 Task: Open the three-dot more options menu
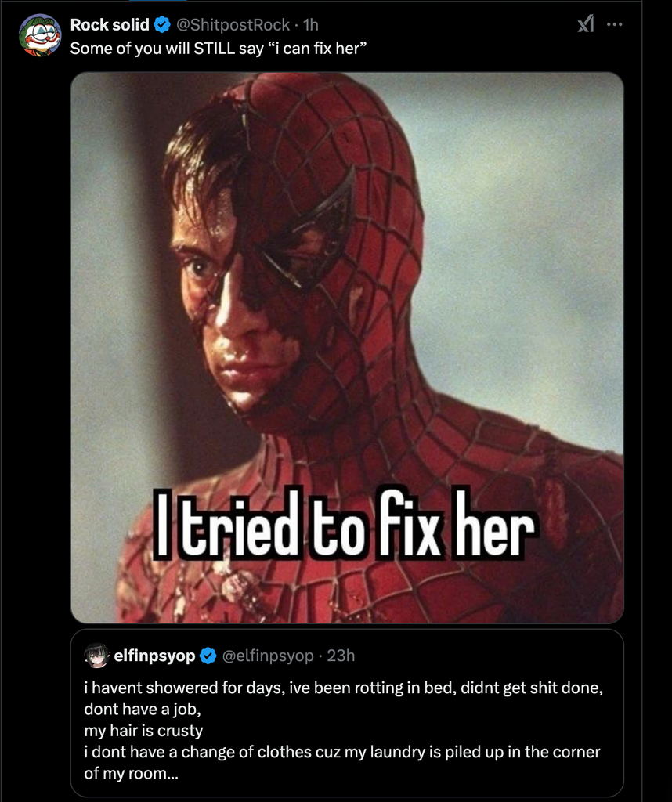614,24
